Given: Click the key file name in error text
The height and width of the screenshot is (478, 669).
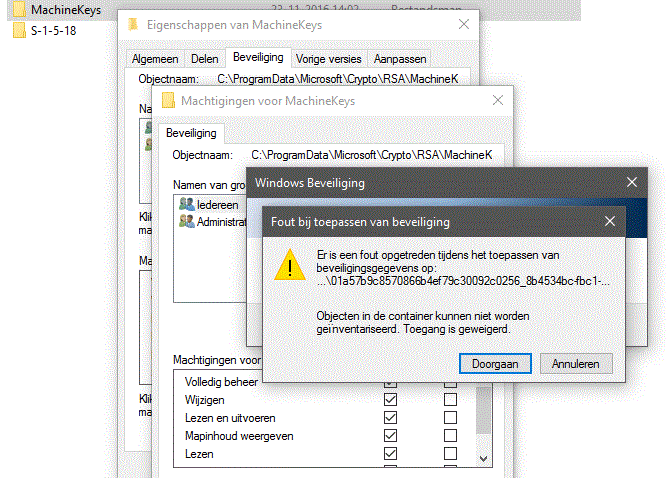Looking at the screenshot, I should pos(463,281).
